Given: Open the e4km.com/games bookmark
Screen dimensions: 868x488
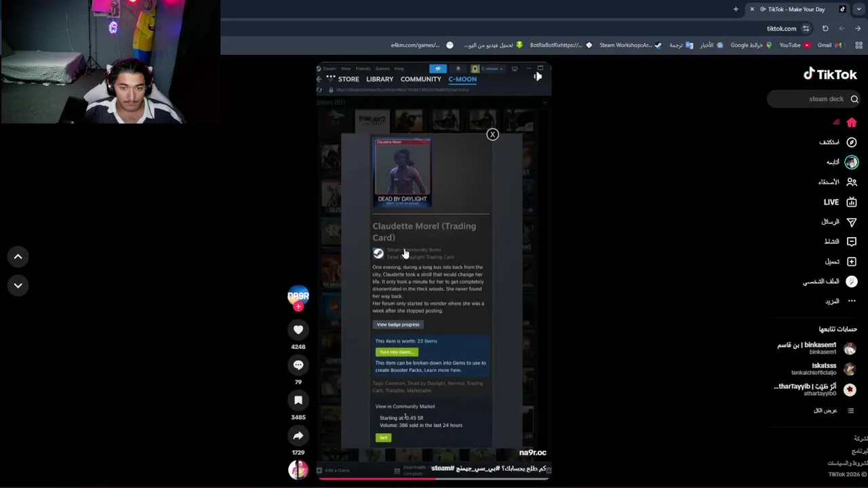Looking at the screenshot, I should pyautogui.click(x=422, y=45).
